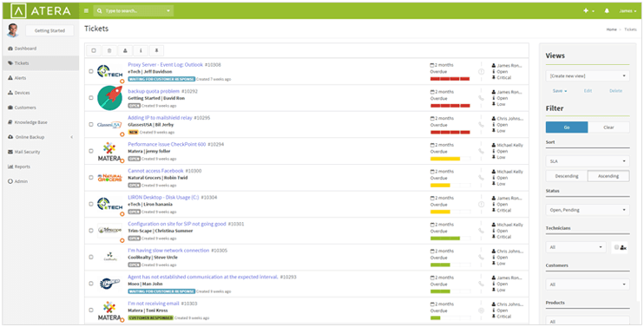Click the Customer Responded badge on #10303
This screenshot has width=644, height=327.
click(x=151, y=318)
